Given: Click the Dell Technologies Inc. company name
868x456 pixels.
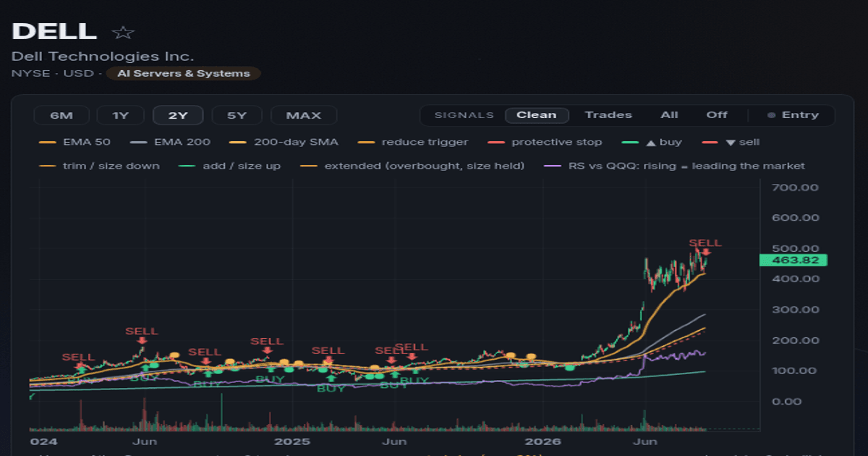Looking at the screenshot, I should pos(103,56).
